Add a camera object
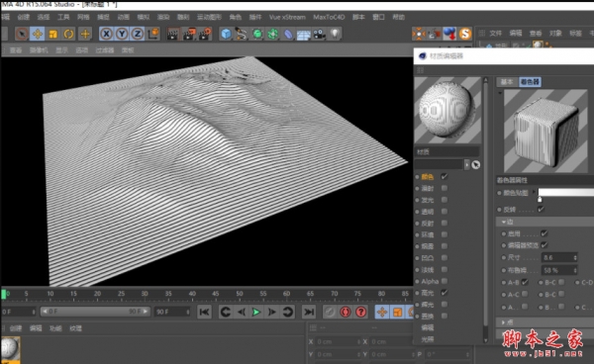 tap(320, 34)
